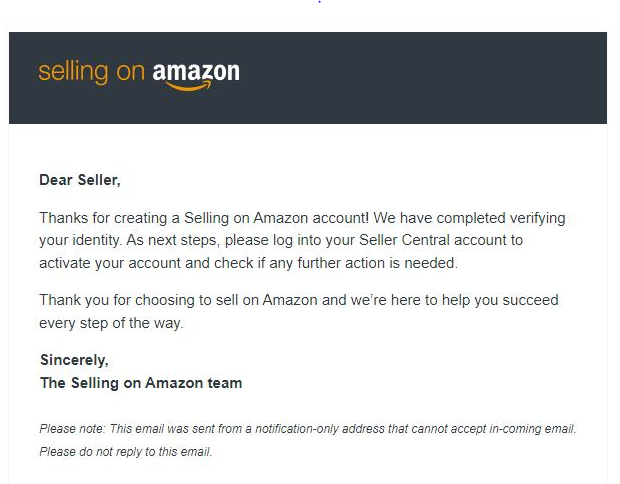Click 'The Selling on Amazon team' signature
620x484 pixels.
[141, 383]
